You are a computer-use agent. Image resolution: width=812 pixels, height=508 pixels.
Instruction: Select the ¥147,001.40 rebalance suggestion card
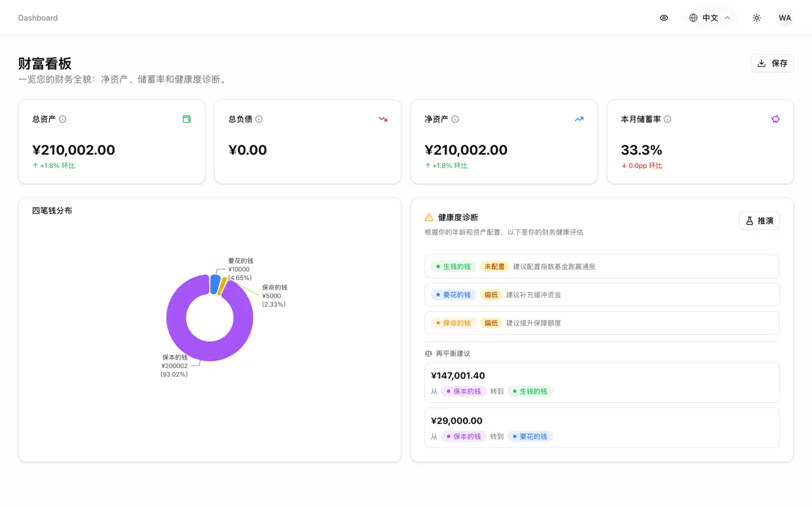pos(602,383)
